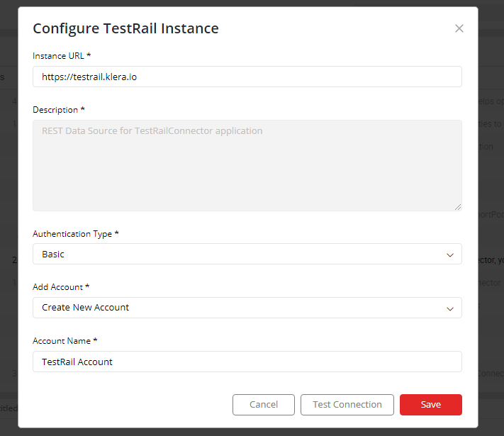The width and height of the screenshot is (504, 436).
Task: Click the Add Account label
Action: tap(61, 287)
